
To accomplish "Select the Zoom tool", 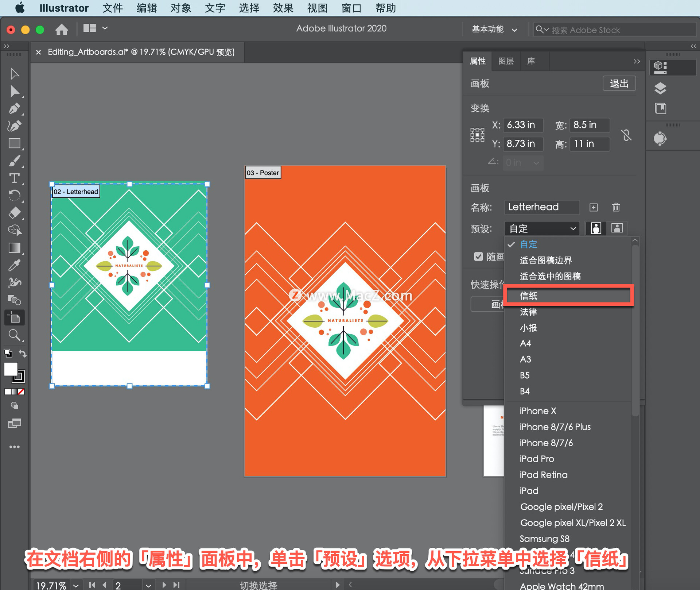I will tap(14, 335).
